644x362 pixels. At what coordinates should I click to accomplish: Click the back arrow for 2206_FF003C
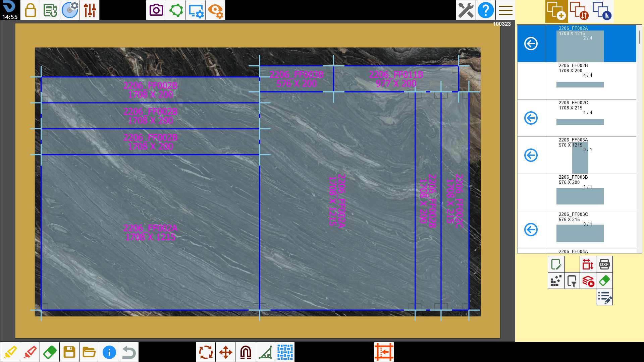(x=531, y=230)
